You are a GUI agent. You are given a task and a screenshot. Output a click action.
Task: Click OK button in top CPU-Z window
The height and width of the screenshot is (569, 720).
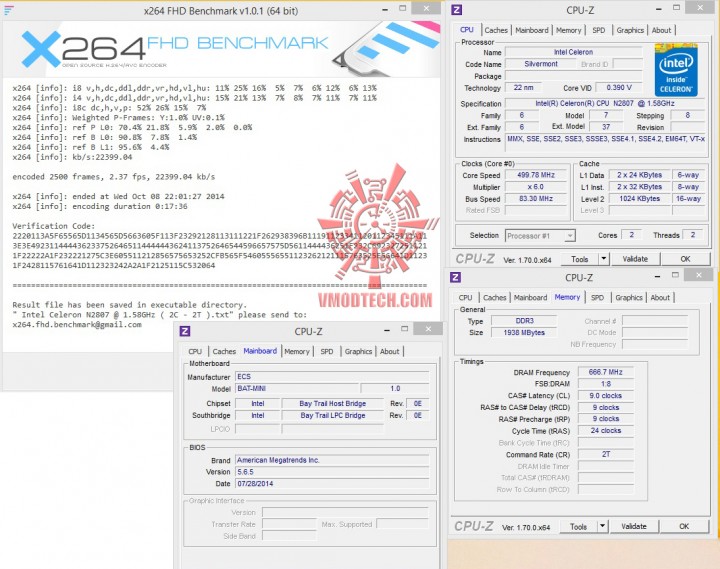(685, 259)
